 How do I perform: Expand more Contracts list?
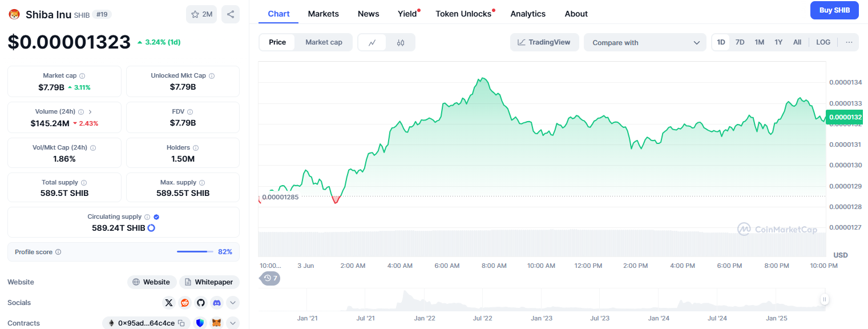pyautogui.click(x=233, y=323)
